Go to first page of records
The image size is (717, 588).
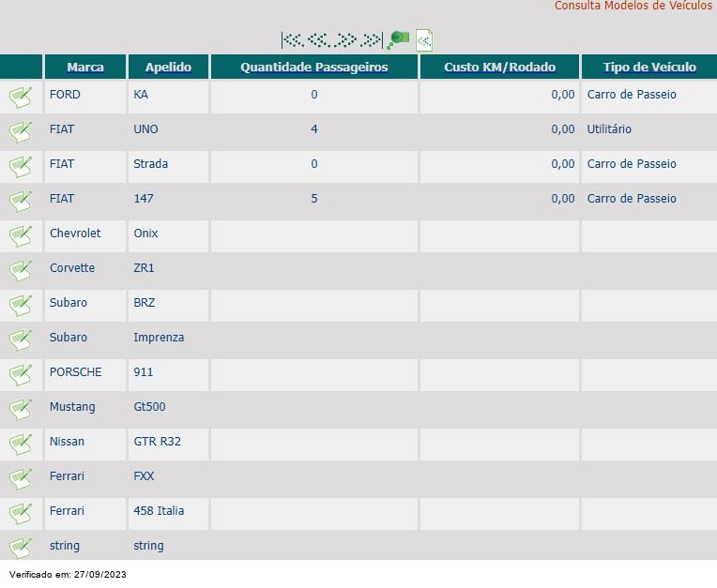pos(293,40)
